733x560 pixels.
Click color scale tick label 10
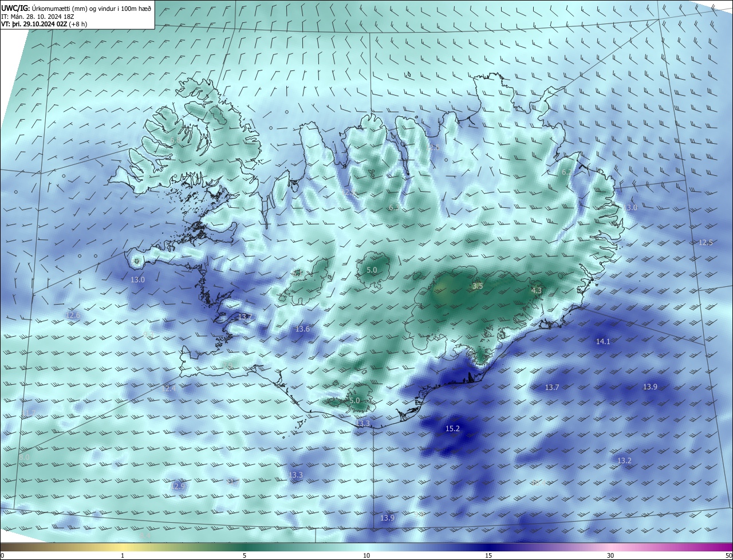[366, 555]
